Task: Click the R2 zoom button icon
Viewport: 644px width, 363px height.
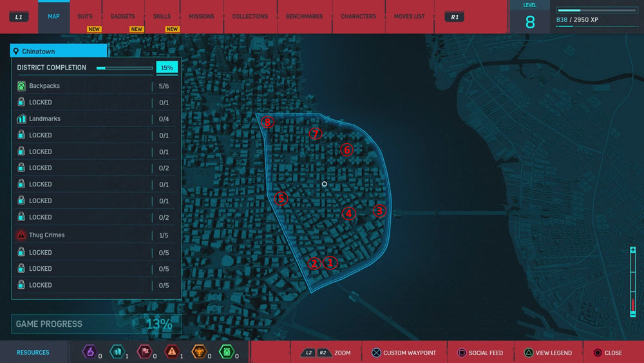Action: [x=324, y=353]
